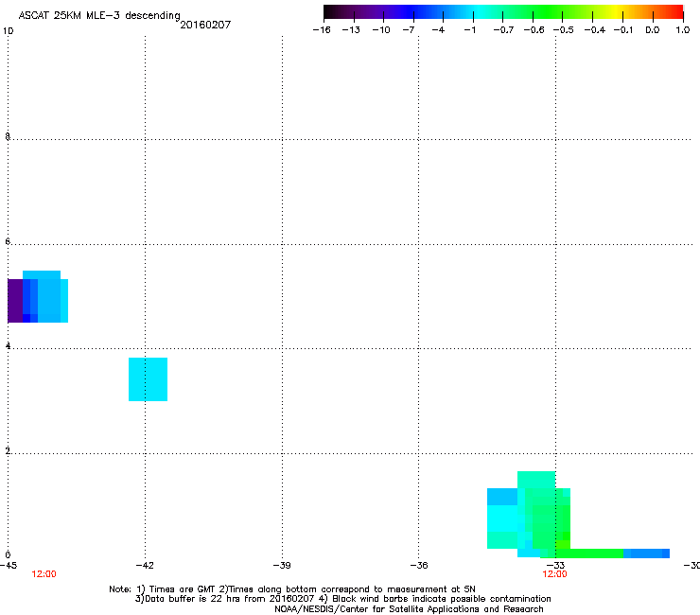Click the colorbar label -0.4

pos(595,30)
